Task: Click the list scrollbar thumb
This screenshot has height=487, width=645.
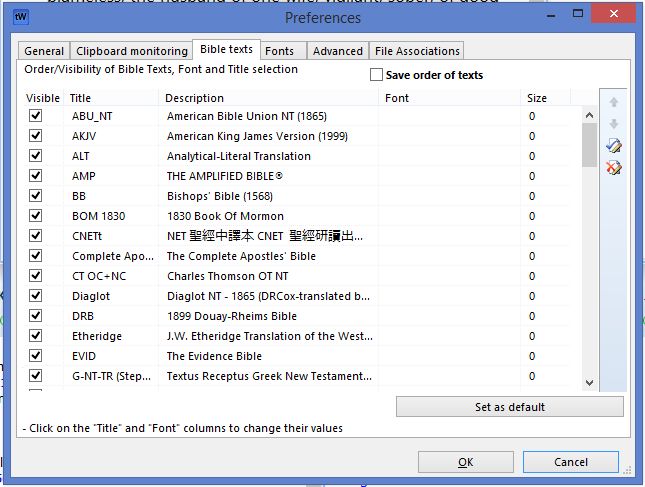Action: coord(589,145)
